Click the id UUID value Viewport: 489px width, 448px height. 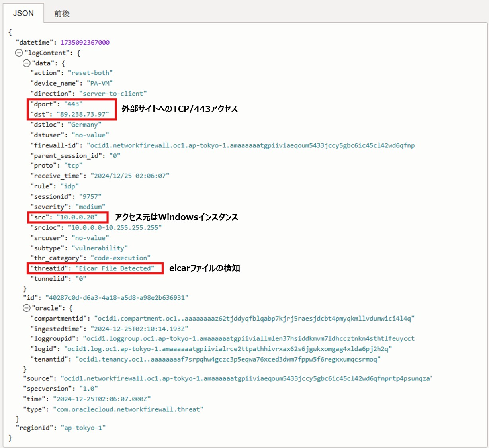pyautogui.click(x=117, y=298)
